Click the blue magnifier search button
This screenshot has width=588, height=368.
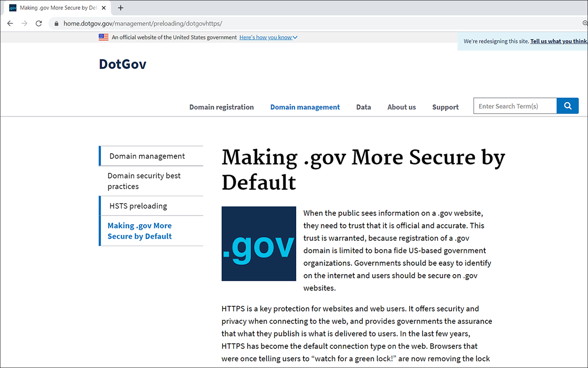click(567, 106)
